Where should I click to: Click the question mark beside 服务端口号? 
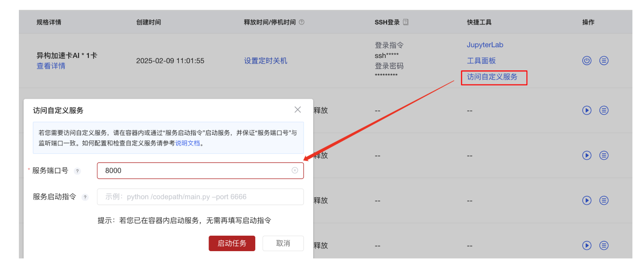tap(77, 171)
